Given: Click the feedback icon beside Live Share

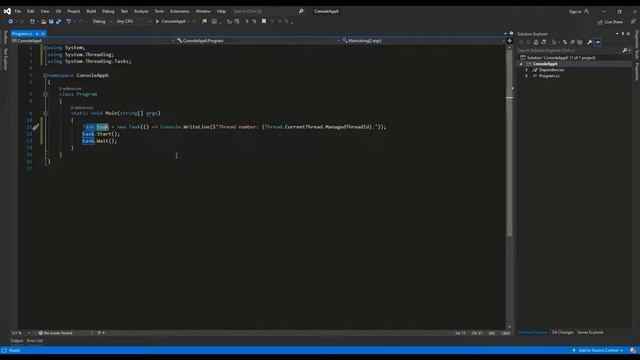Looking at the screenshot, I should click(633, 21).
